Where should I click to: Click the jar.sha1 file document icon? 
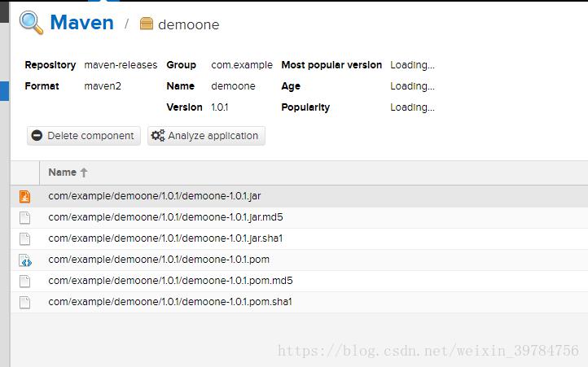point(24,238)
